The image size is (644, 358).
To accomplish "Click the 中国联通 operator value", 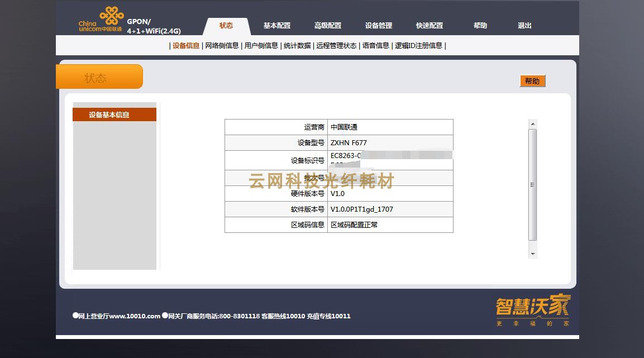I will click(x=344, y=127).
